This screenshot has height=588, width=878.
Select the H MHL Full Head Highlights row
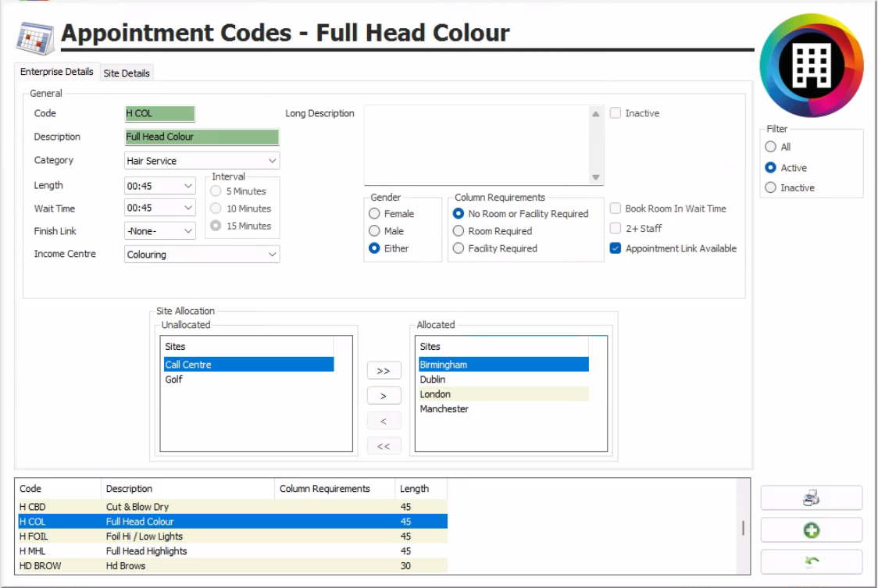point(233,551)
